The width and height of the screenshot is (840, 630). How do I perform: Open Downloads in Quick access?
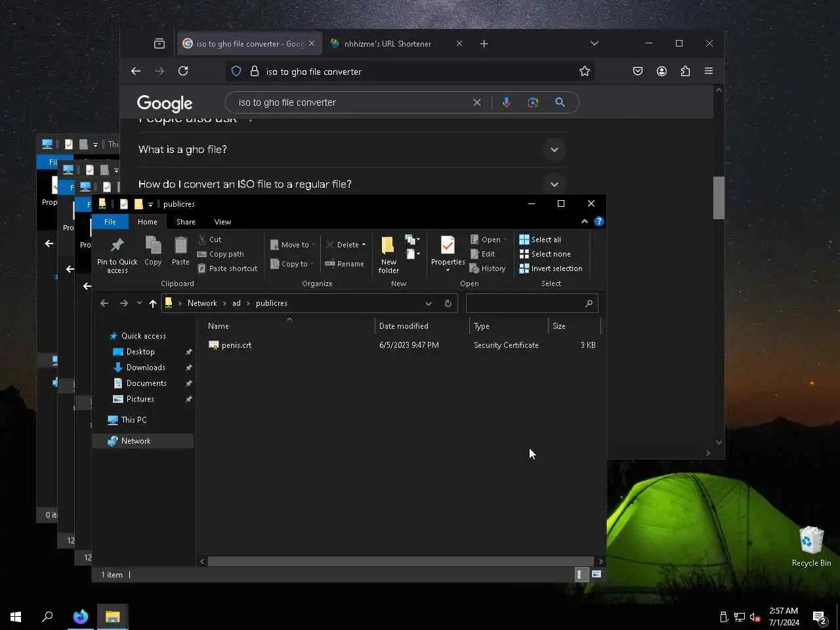click(145, 367)
